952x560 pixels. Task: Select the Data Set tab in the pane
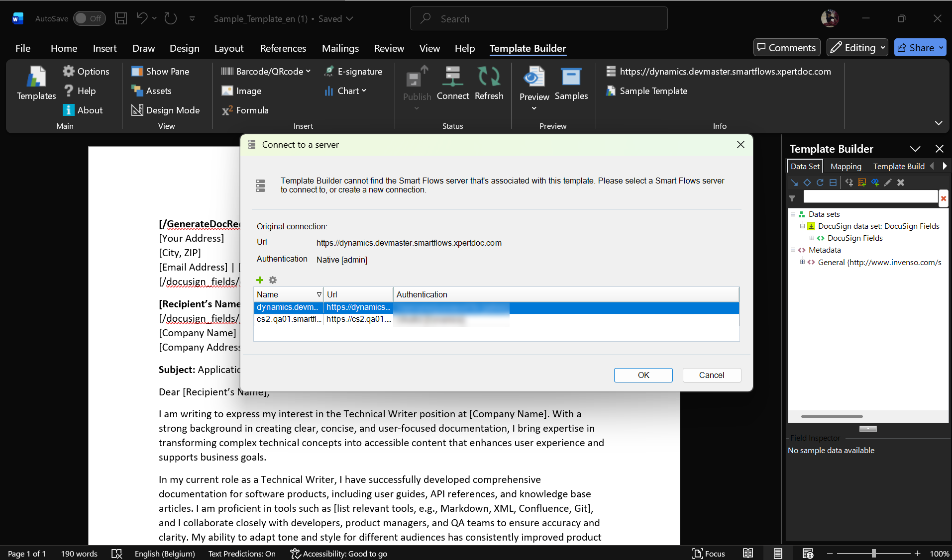point(805,166)
